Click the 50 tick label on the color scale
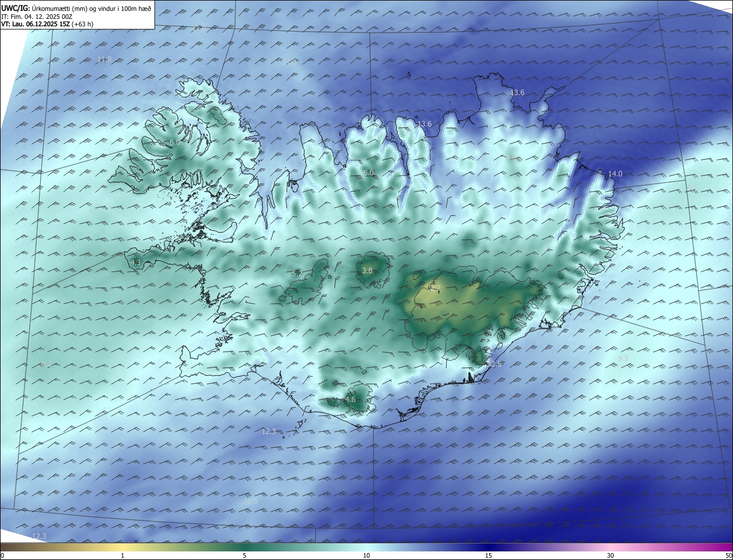 [728, 555]
